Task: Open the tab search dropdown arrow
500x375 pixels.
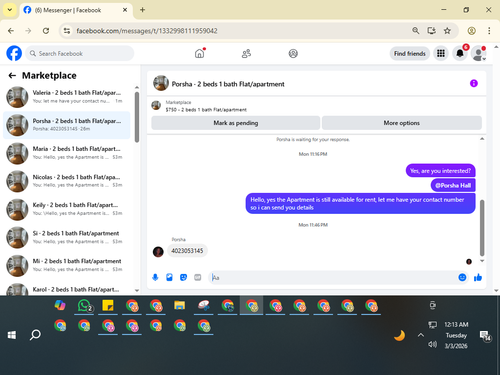Action: [10, 10]
